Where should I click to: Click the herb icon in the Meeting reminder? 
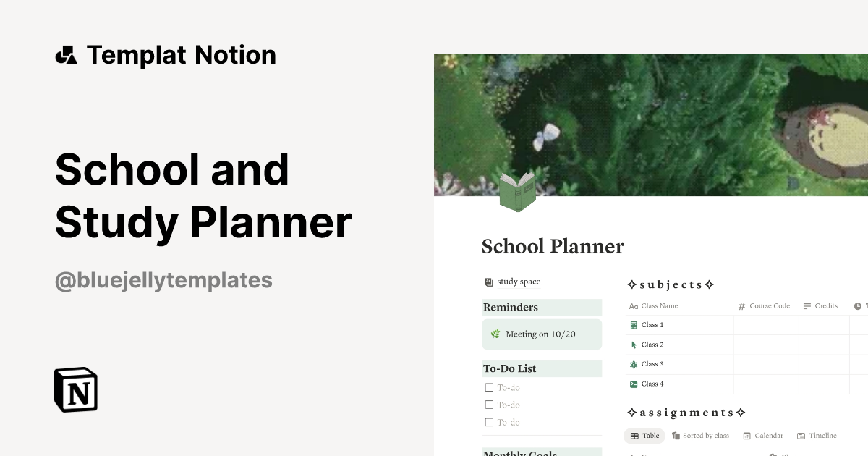(495, 334)
